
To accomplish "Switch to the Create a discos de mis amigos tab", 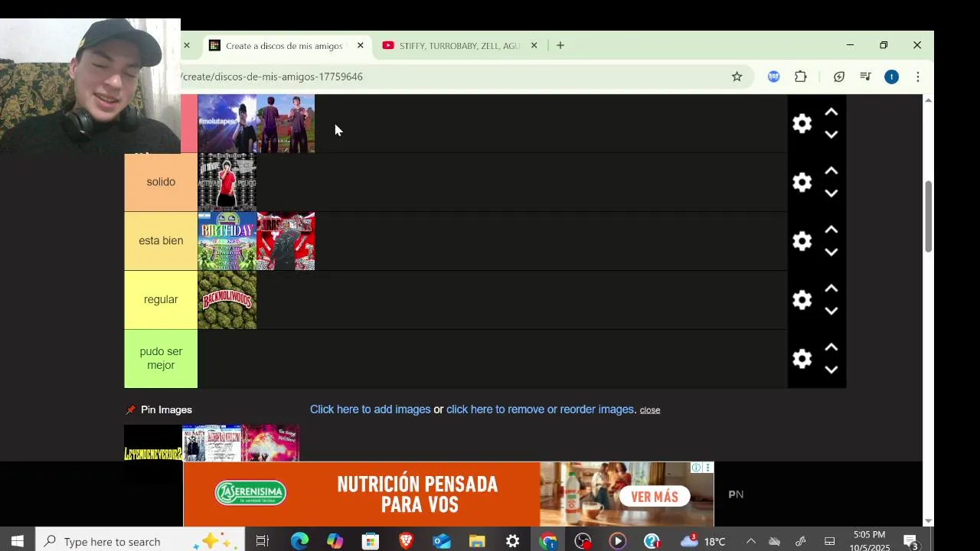I will [283, 46].
